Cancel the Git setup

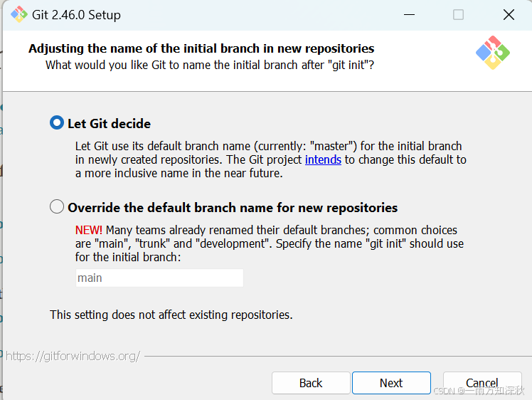(x=482, y=383)
